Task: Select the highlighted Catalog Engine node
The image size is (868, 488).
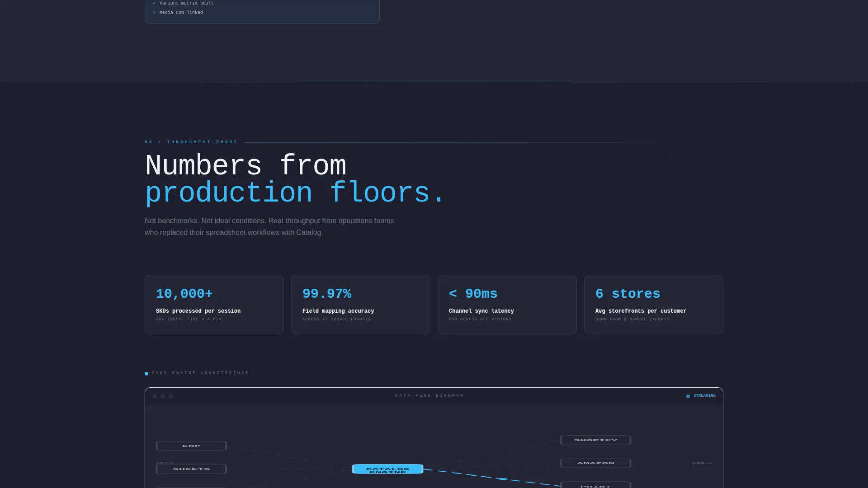Action: [x=388, y=469]
